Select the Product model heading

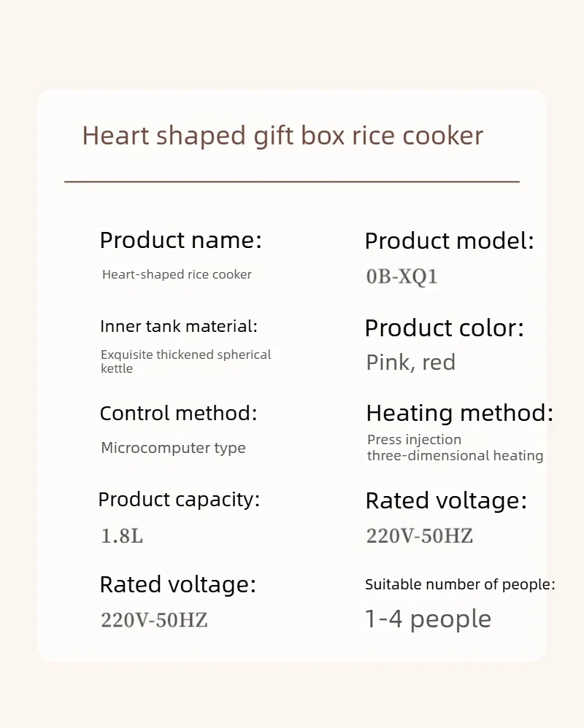tap(449, 241)
